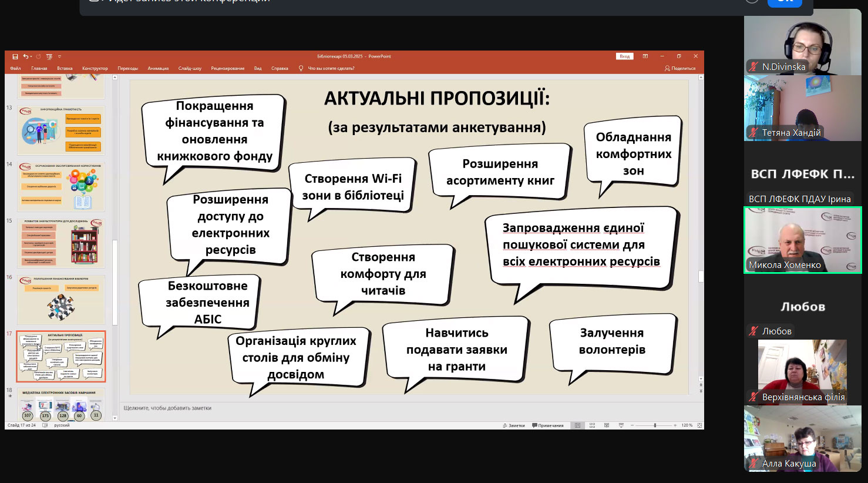Click the zoom out minus button
868x483 pixels.
[633, 425]
